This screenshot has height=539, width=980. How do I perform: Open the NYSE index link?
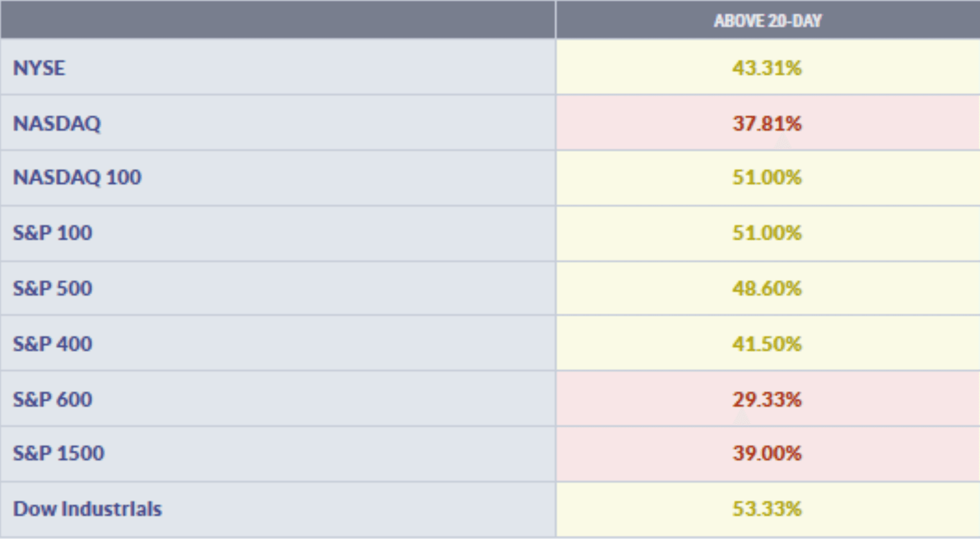point(39,68)
